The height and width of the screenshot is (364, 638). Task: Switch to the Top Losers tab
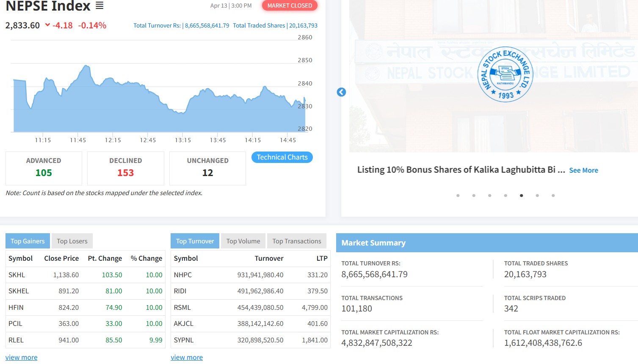(72, 241)
